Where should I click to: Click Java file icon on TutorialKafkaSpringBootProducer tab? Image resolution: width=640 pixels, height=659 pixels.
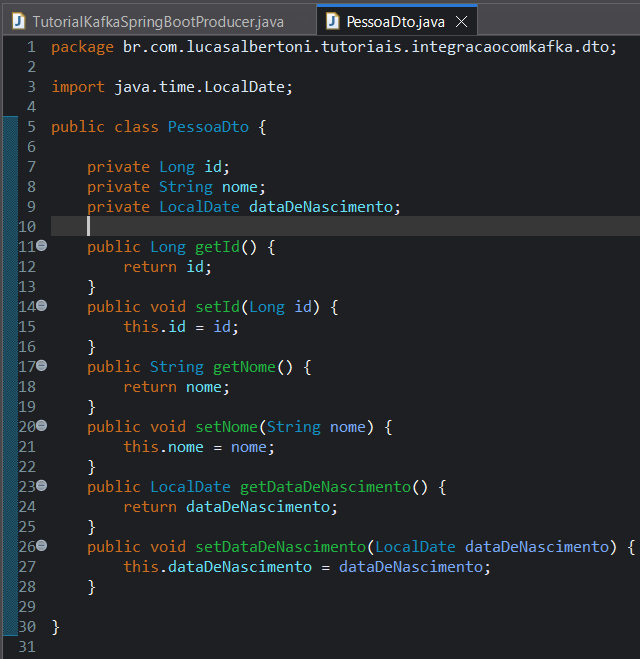tap(18, 21)
